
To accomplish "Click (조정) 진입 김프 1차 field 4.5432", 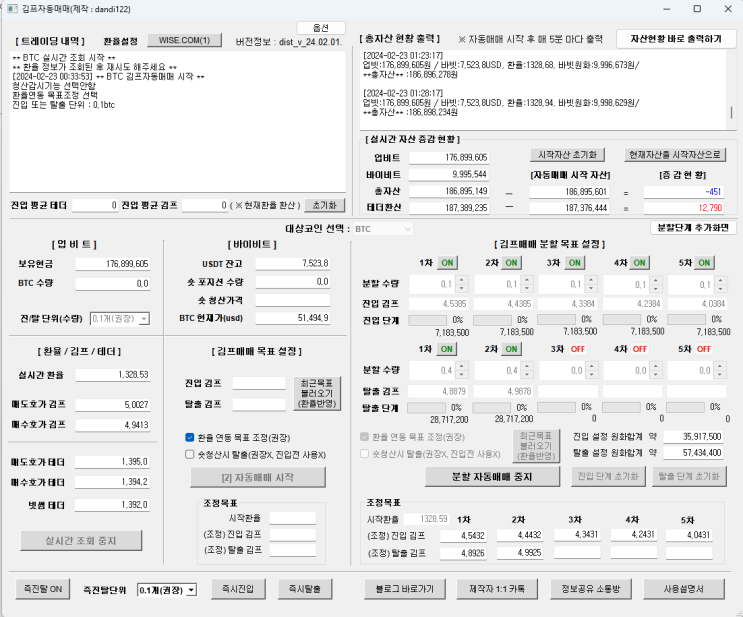I will coord(463,535).
